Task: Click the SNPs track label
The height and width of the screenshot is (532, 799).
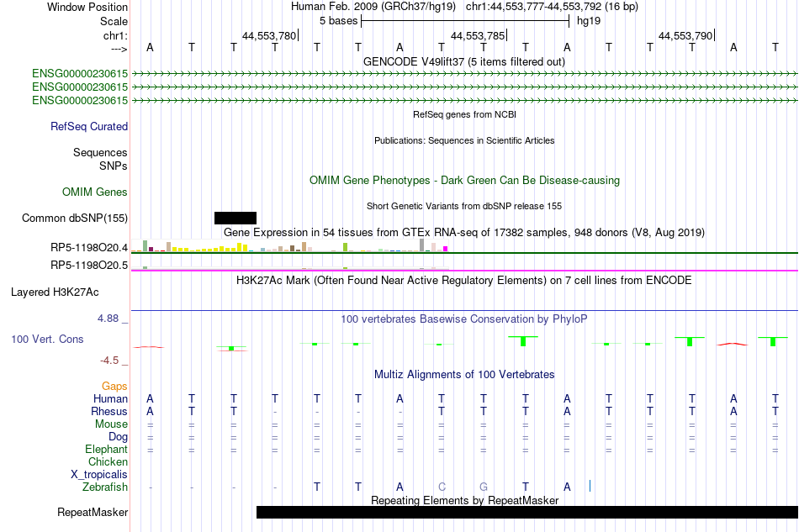Action: tap(114, 166)
